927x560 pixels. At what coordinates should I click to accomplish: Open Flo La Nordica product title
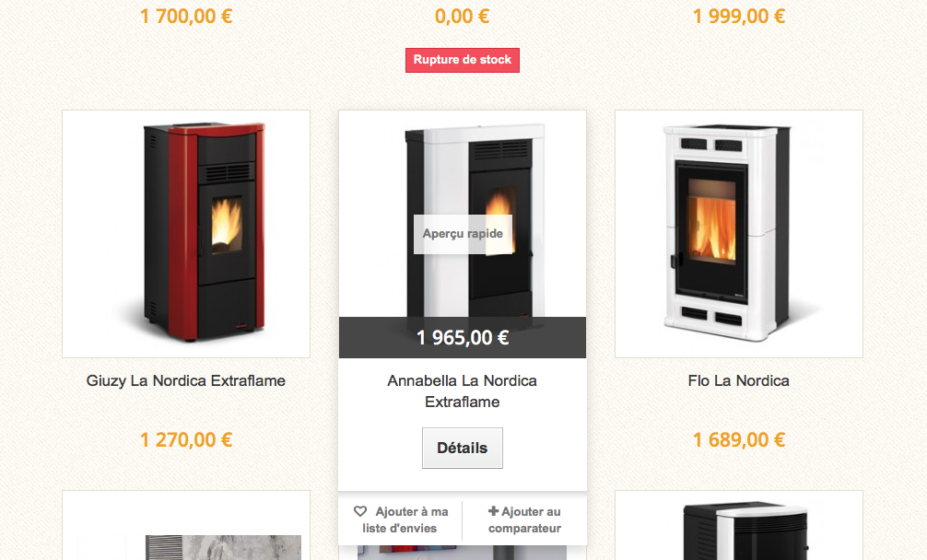(738, 381)
